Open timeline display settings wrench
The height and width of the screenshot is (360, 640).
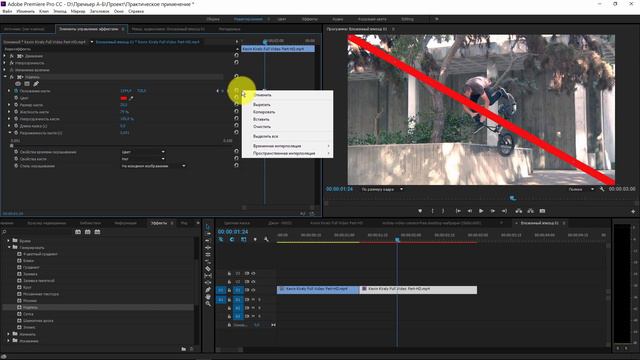267,240
